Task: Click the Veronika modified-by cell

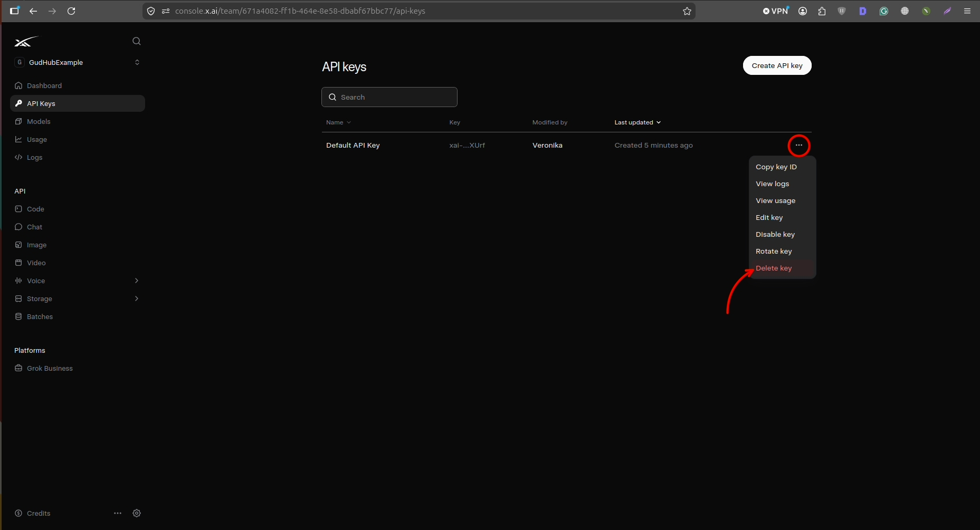Action: 547,145
